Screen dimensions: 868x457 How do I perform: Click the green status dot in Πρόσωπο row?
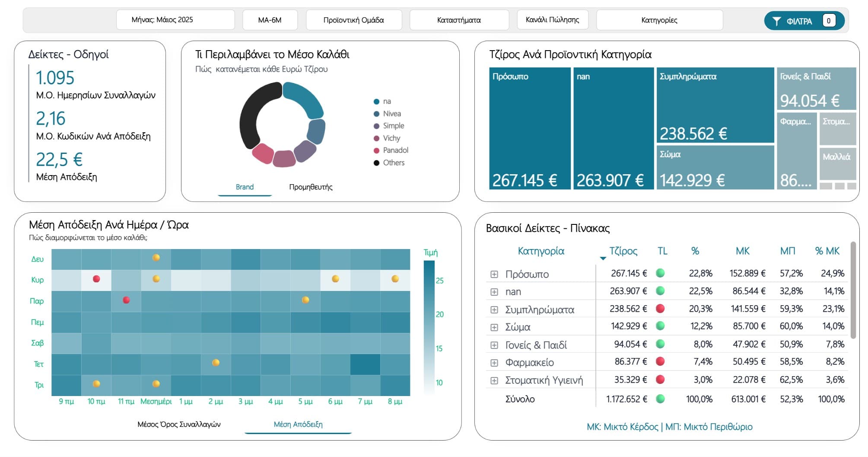tap(660, 273)
